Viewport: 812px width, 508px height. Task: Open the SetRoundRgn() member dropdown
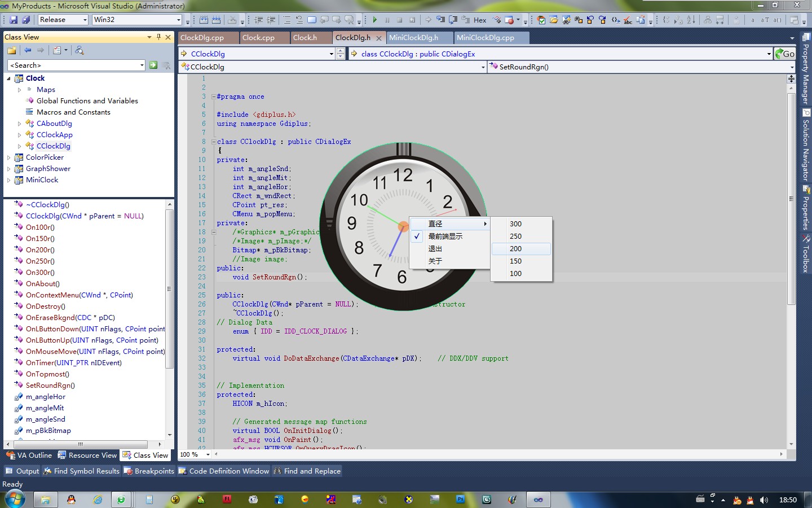tap(792, 67)
